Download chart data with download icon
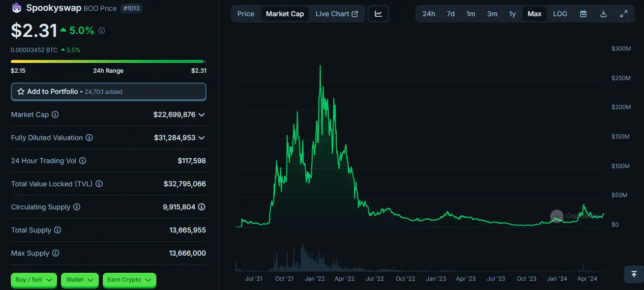This screenshot has height=290, width=644. click(x=603, y=14)
